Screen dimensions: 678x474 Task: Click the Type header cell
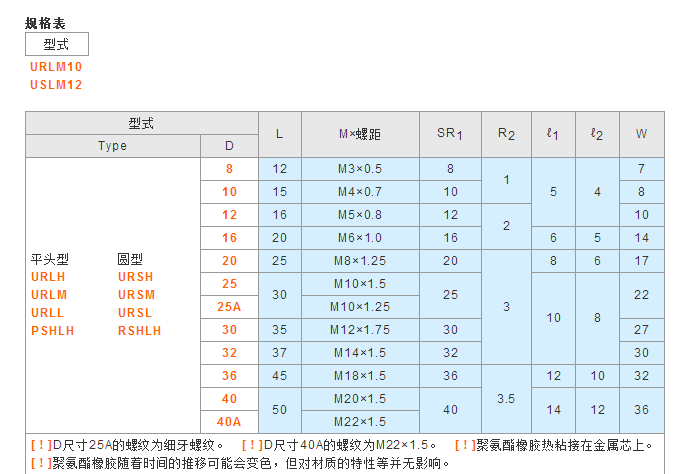[x=112, y=146]
